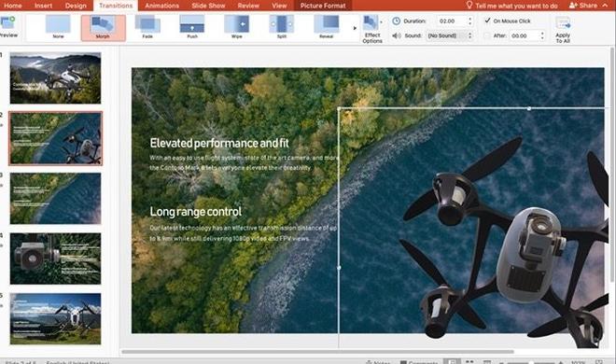This screenshot has width=616, height=364.
Task: Open the Effect Options dropdown arrow
Action: click(381, 22)
